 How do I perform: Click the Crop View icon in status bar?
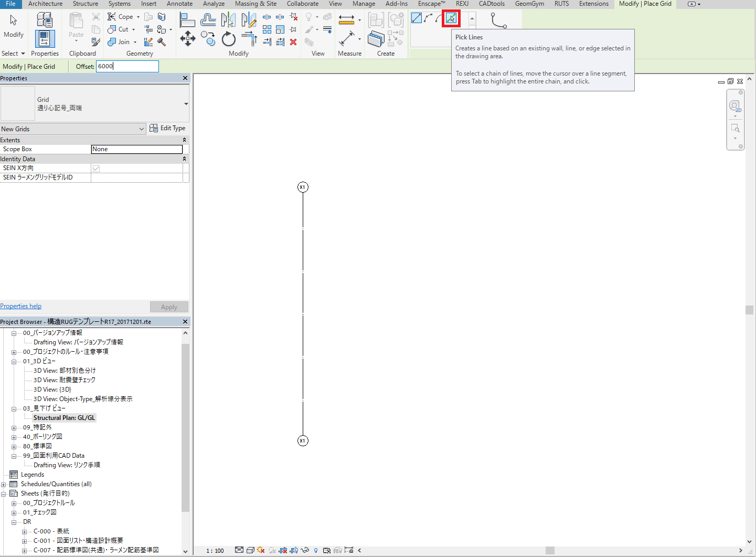(x=283, y=550)
